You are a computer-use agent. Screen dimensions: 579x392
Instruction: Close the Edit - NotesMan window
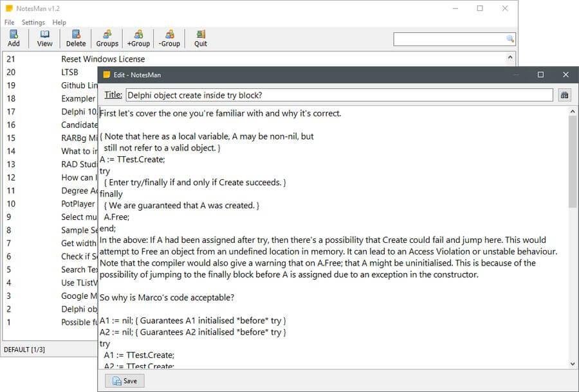(565, 75)
